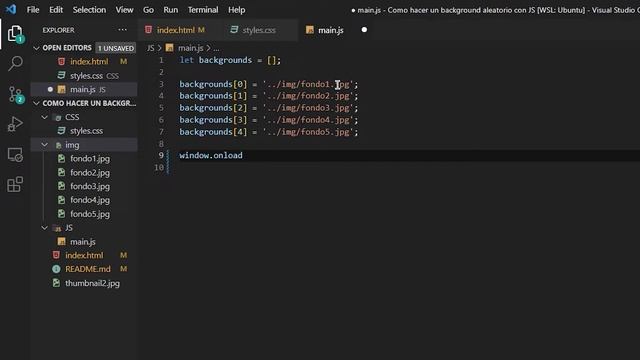Collapse the img folder

(45, 145)
